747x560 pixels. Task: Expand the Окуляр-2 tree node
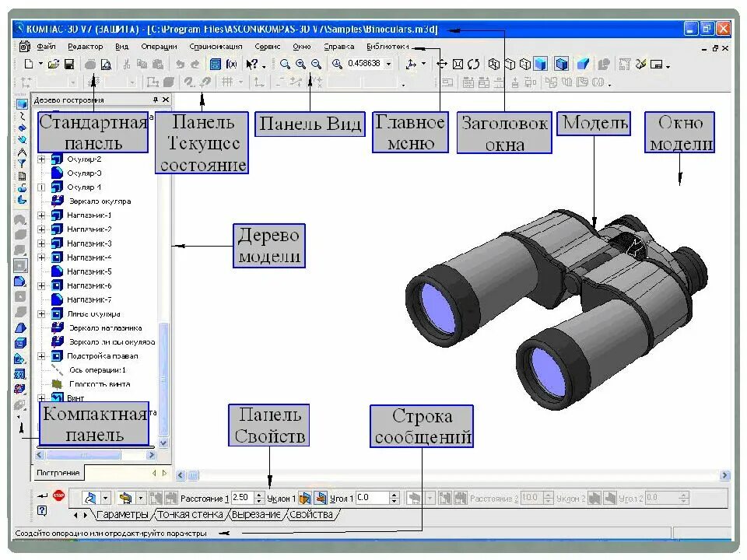click(x=41, y=159)
